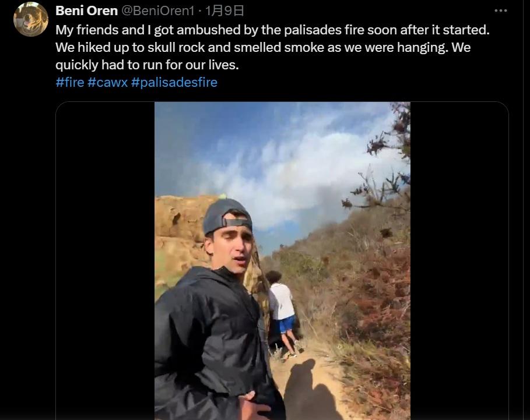Viewport: 530px width, 420px height.
Task: Open the Beni Oren display name link
Action: pos(86,11)
